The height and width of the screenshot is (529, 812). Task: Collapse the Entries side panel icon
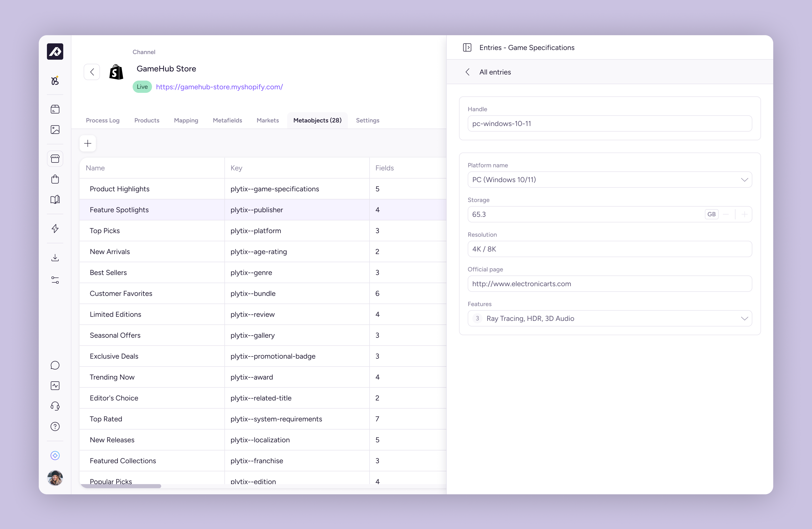tap(467, 47)
